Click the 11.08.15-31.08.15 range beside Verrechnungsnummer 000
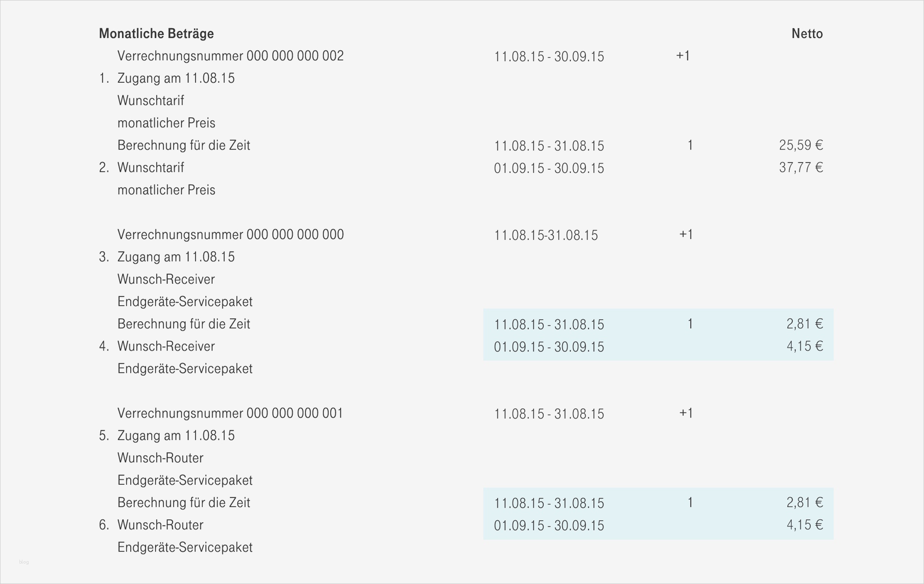This screenshot has height=584, width=924. (546, 236)
